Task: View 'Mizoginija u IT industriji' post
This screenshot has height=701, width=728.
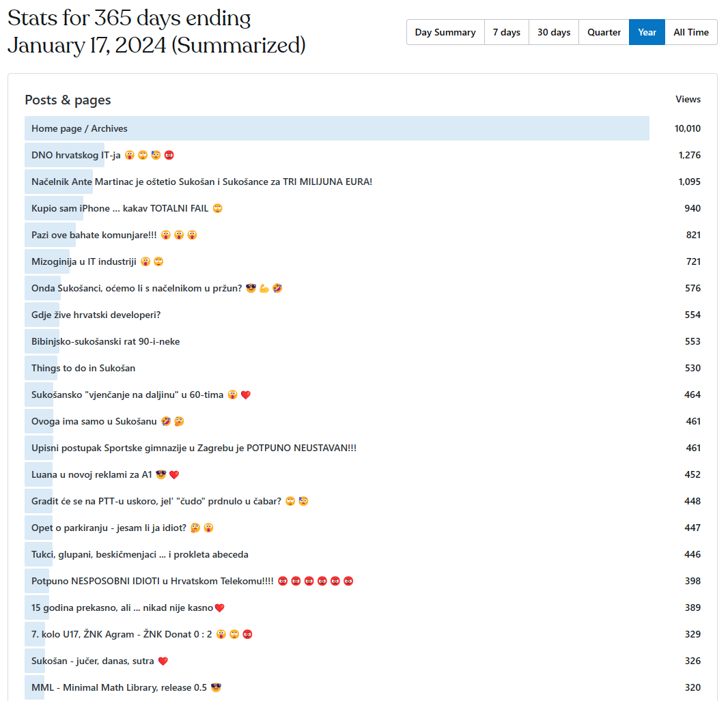Action: (x=84, y=261)
